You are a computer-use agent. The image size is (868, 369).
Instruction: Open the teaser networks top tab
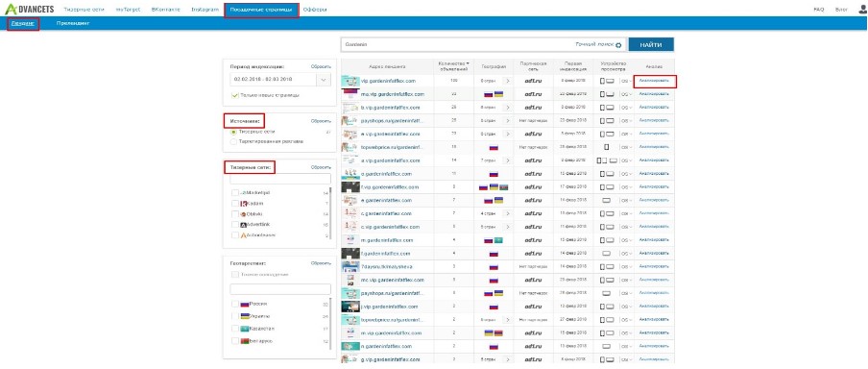(84, 10)
